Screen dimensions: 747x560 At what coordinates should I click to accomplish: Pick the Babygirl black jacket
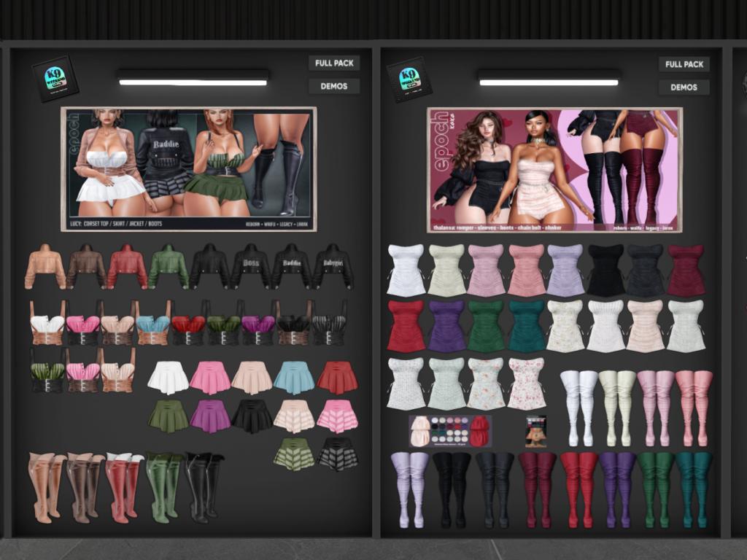tap(333, 266)
